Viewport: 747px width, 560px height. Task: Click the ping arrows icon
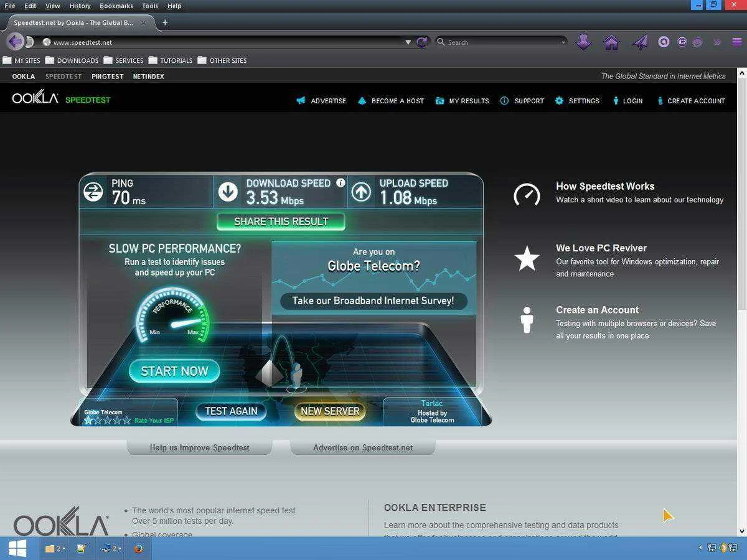coord(93,192)
